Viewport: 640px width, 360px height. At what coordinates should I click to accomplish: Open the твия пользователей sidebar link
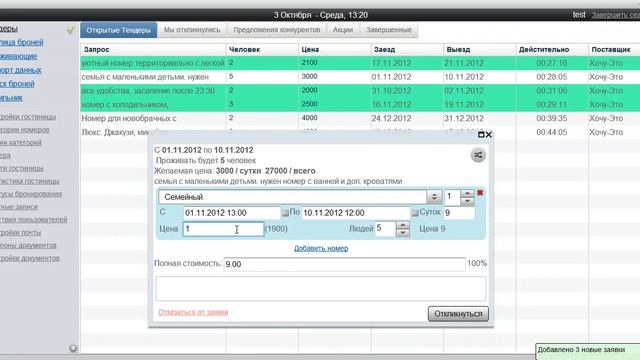pos(33,220)
